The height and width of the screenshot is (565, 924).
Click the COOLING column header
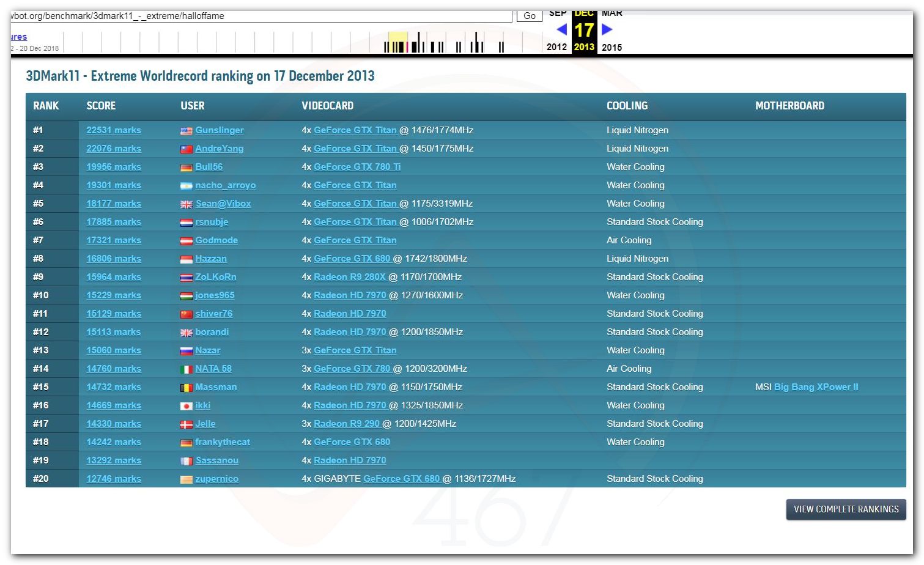coord(627,106)
